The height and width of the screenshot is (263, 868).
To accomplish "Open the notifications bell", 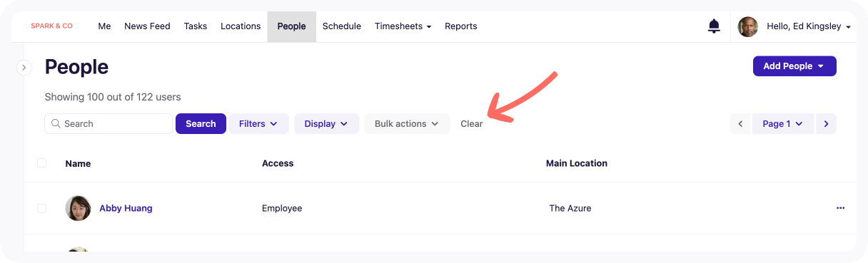I will point(714,26).
